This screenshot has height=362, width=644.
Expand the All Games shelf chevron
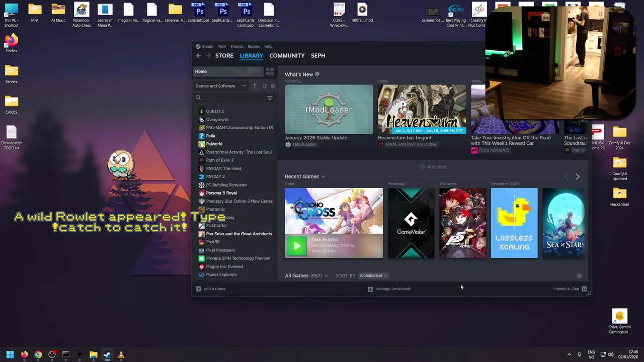click(x=326, y=276)
